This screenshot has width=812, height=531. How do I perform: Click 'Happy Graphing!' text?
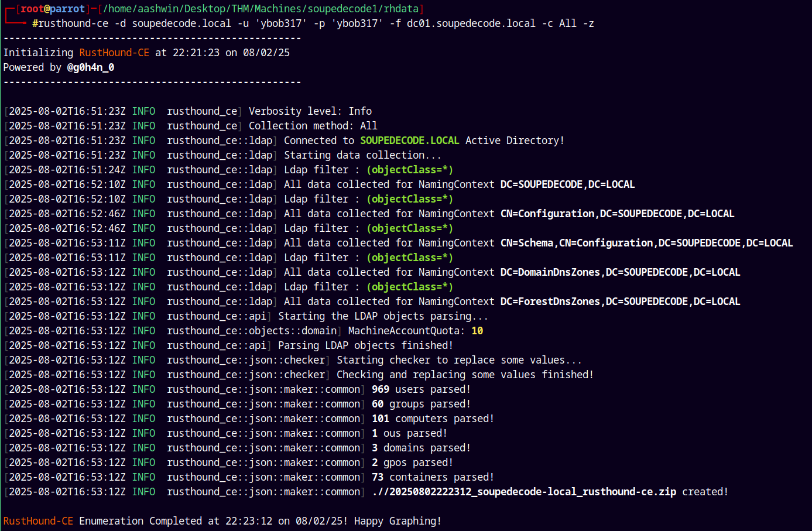coord(398,521)
